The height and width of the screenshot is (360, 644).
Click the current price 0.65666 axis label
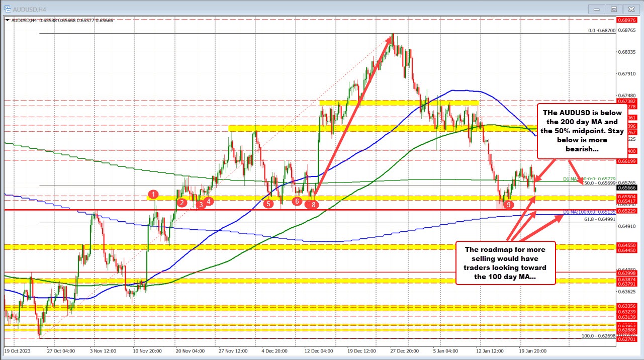(x=627, y=188)
